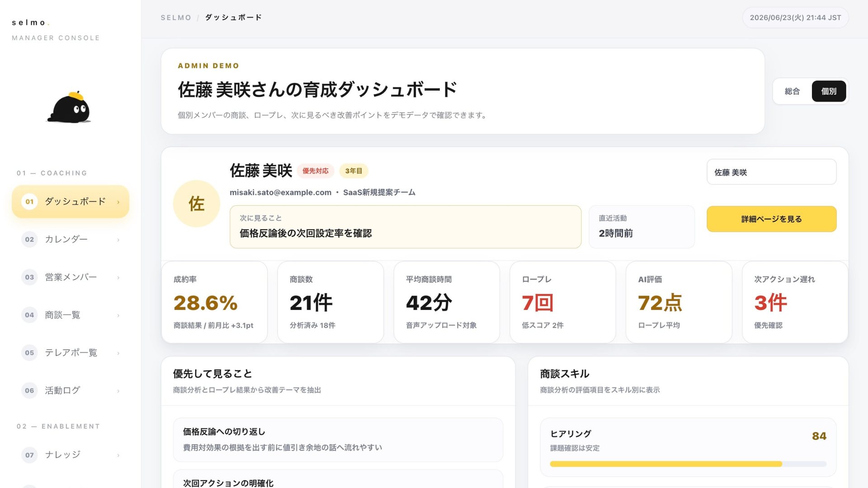Viewport: 868px width, 488px height.
Task: Click the 06 number badge for 活動ログ
Action: click(29, 390)
